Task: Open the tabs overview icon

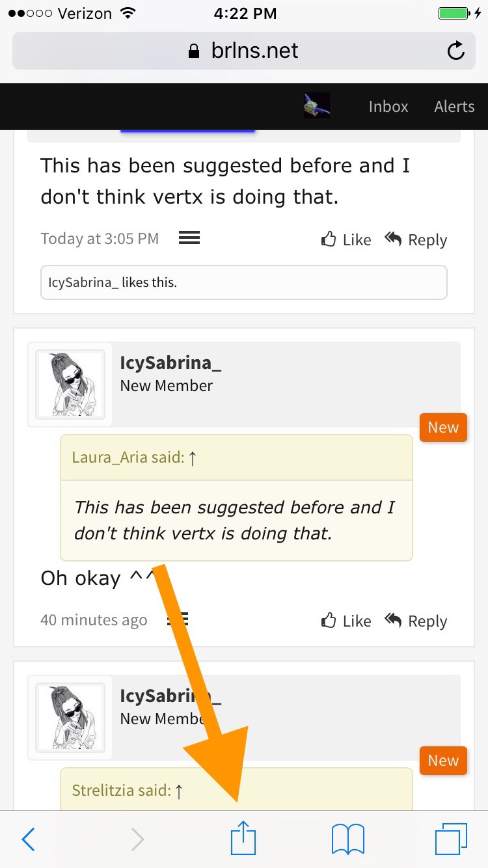Action: tap(451, 839)
